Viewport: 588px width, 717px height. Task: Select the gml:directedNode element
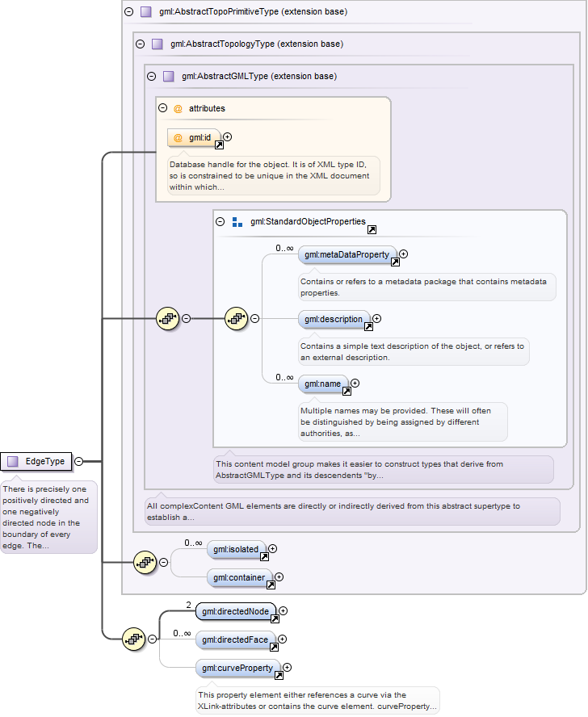[236, 611]
